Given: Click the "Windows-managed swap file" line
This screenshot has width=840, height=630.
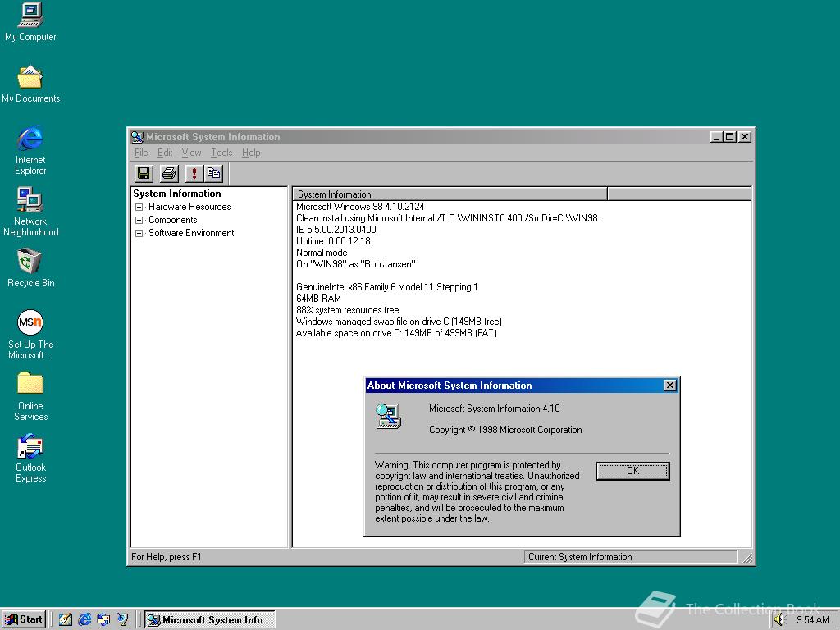Looking at the screenshot, I should [399, 322].
